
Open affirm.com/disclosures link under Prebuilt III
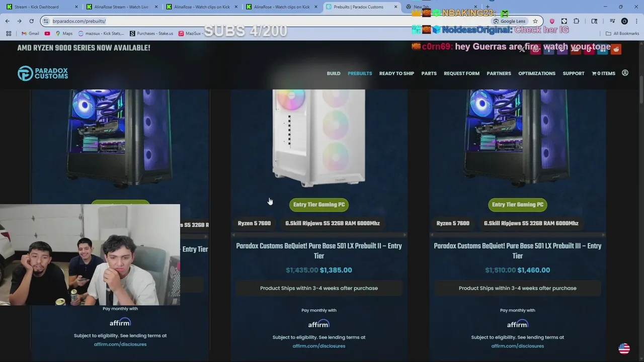click(x=518, y=346)
